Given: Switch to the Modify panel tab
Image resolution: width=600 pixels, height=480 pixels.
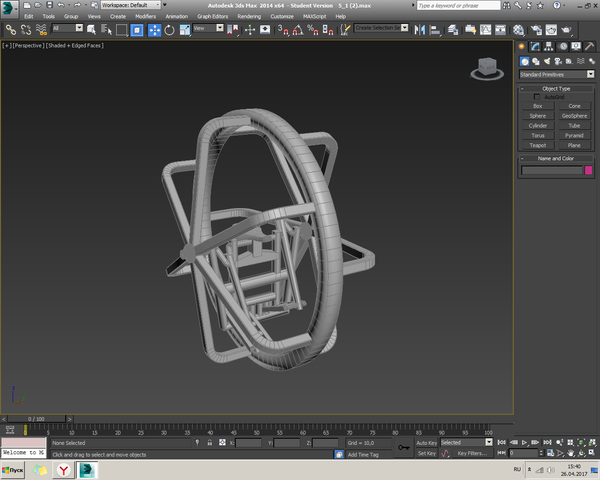Looking at the screenshot, I should 536,47.
